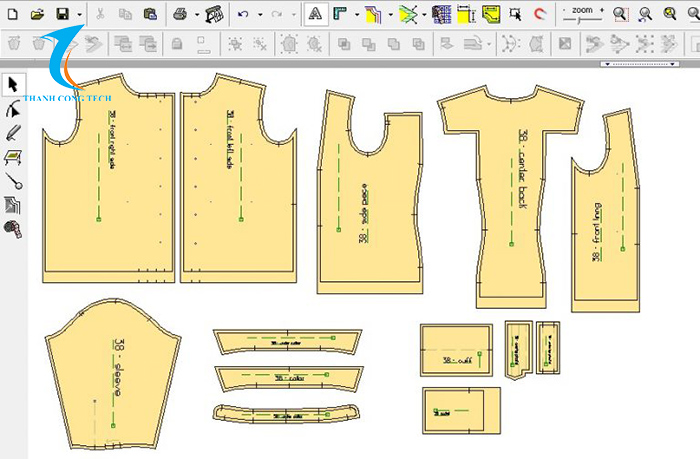Expand the undo history dropdown
Viewport: 700px width, 459px height.
[x=260, y=15]
